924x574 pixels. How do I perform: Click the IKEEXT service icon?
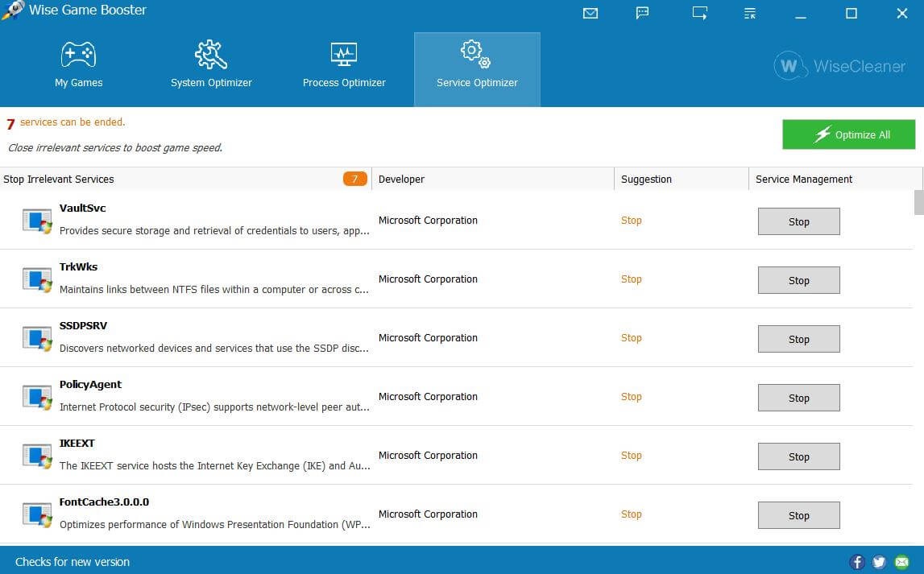[x=37, y=456]
